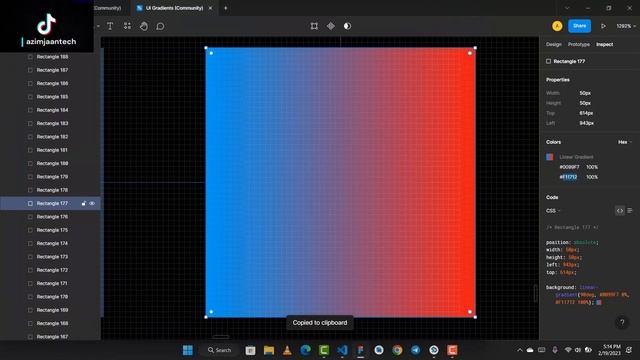Click the highlighted second gradient hex value

click(568, 177)
